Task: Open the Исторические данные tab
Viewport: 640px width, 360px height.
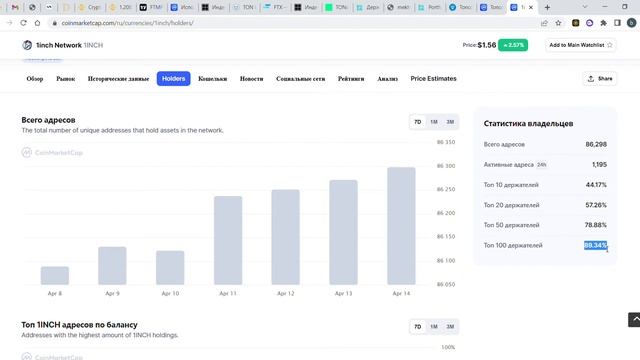Action: coord(118,78)
